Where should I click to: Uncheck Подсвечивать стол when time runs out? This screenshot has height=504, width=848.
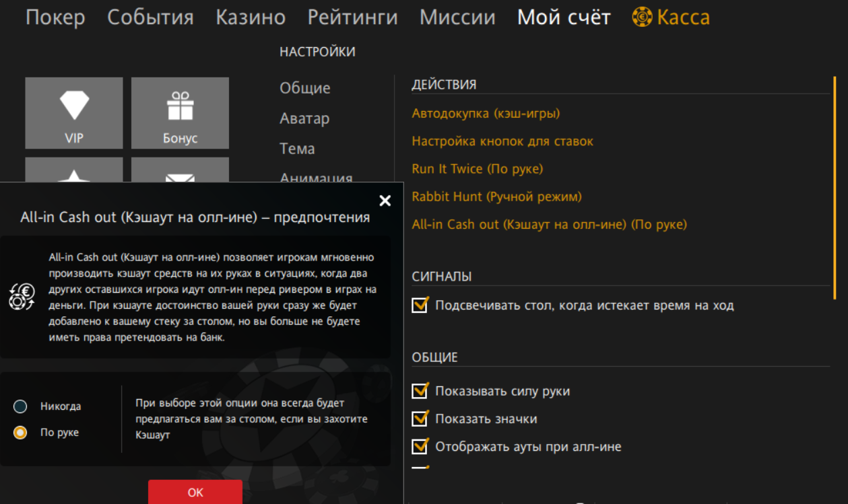coord(420,305)
